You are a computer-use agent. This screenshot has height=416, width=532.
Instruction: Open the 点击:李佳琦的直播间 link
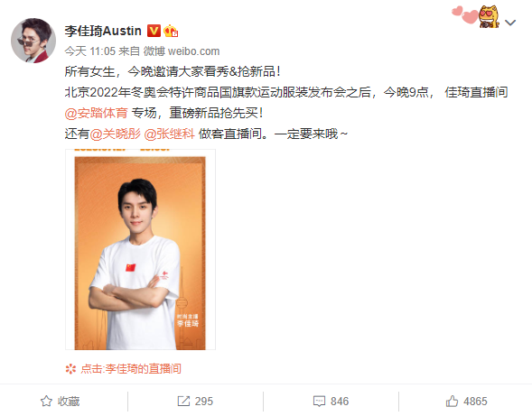pyautogui.click(x=131, y=368)
